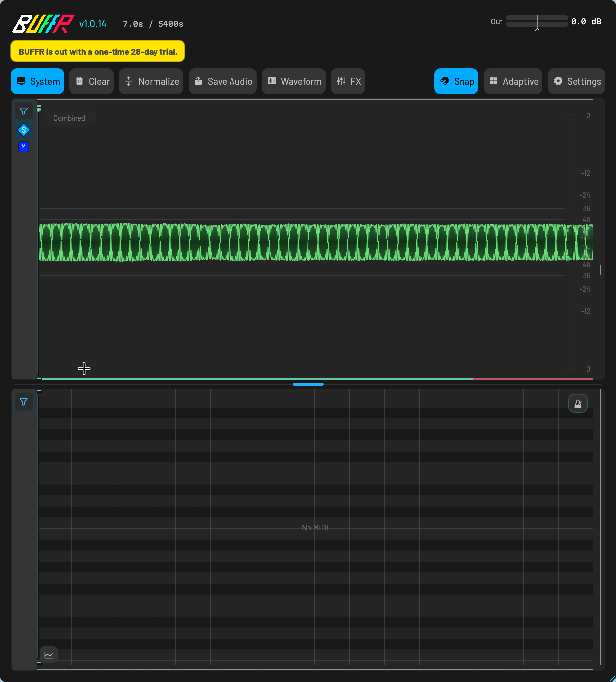Select System audio source button
616x682 pixels.
(38, 81)
